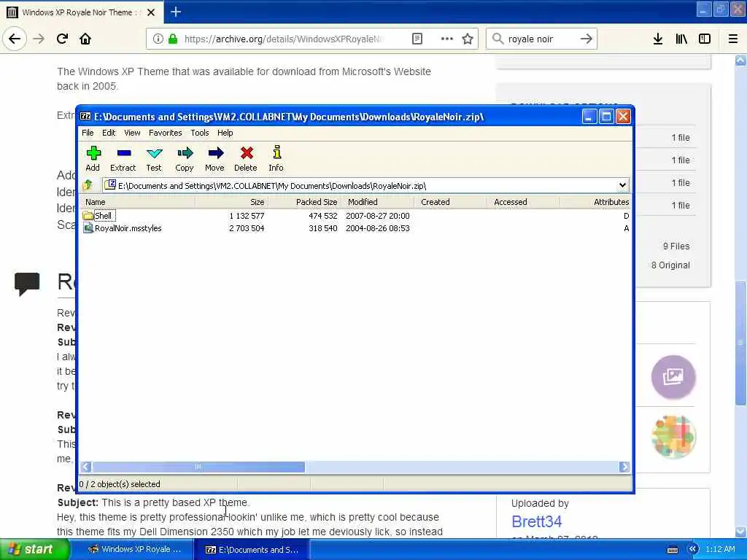Click the royale noir search box

pyautogui.click(x=541, y=39)
